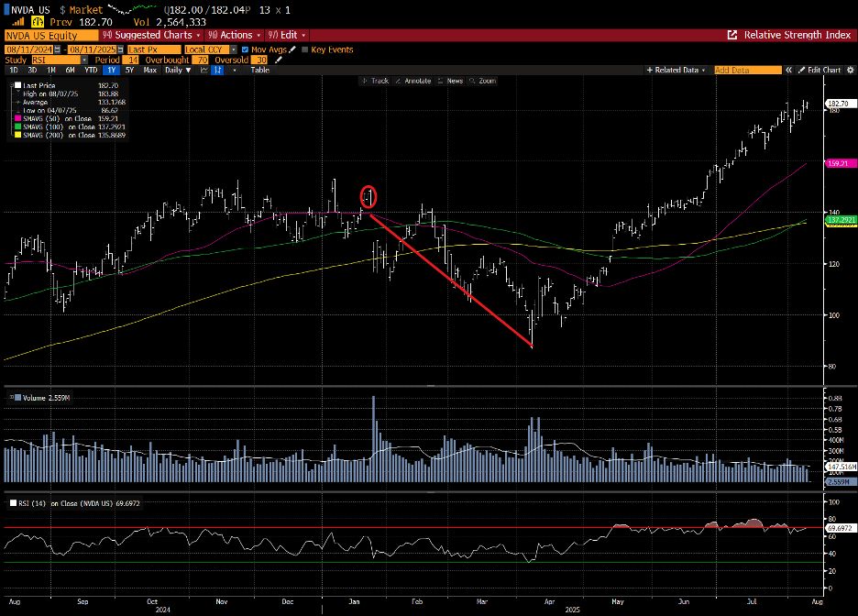The image size is (858, 616).
Task: Click the Overbought 70 input field
Action: 202,60
